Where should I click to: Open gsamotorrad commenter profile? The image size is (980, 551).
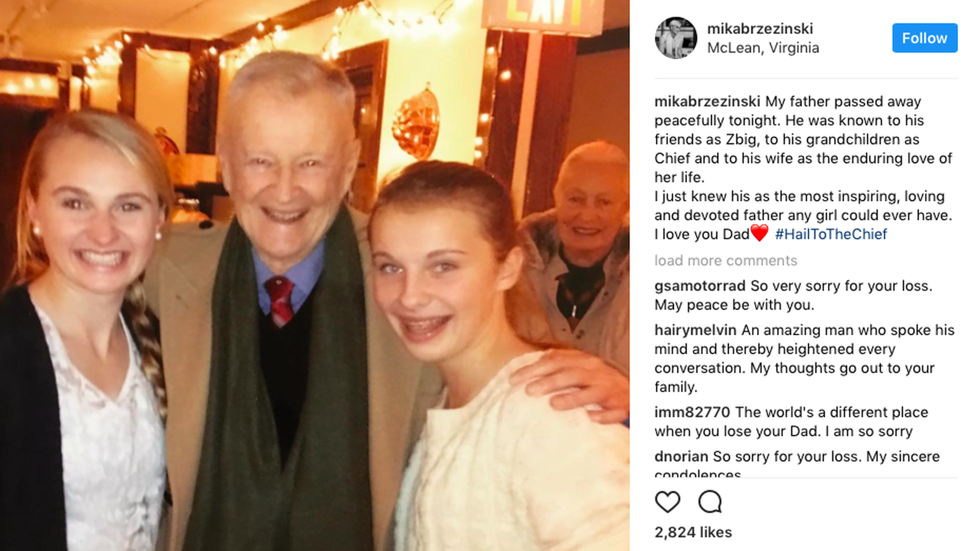[700, 286]
